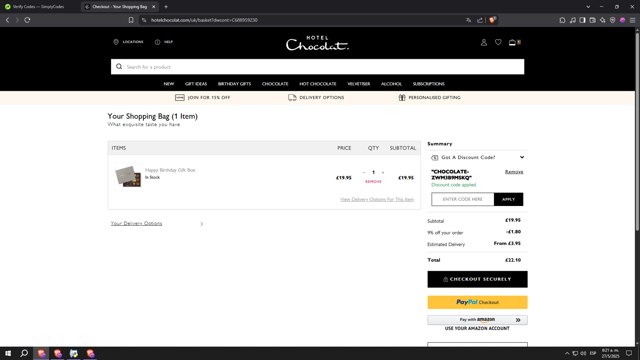Click the page vertical scrollbar
The width and height of the screenshot is (640, 360).
(x=637, y=131)
